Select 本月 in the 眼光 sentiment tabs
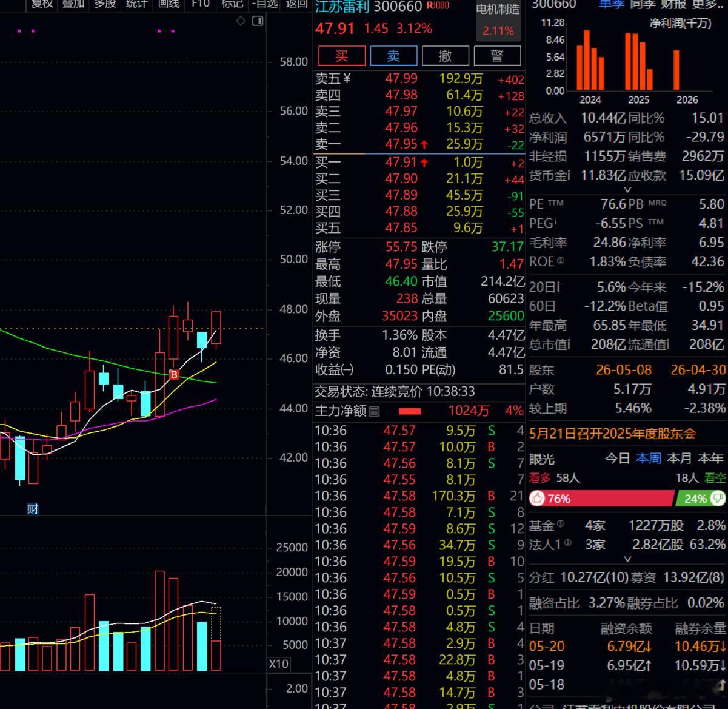 click(679, 459)
